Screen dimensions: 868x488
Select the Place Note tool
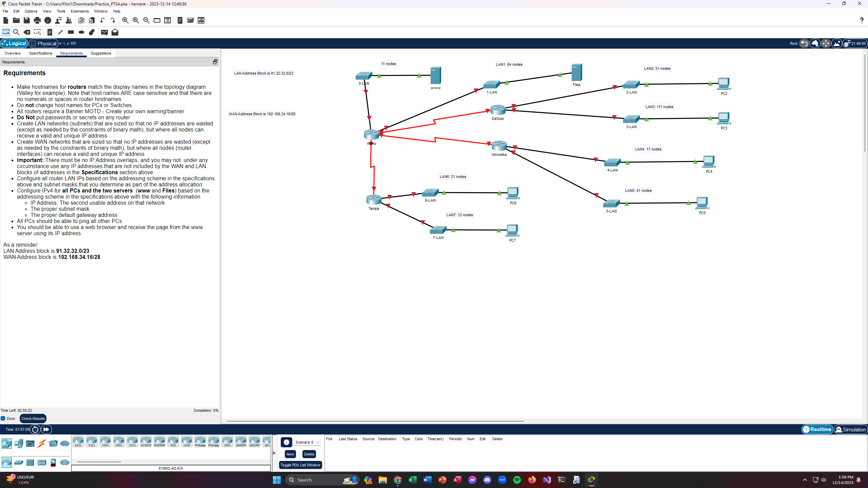point(50,32)
